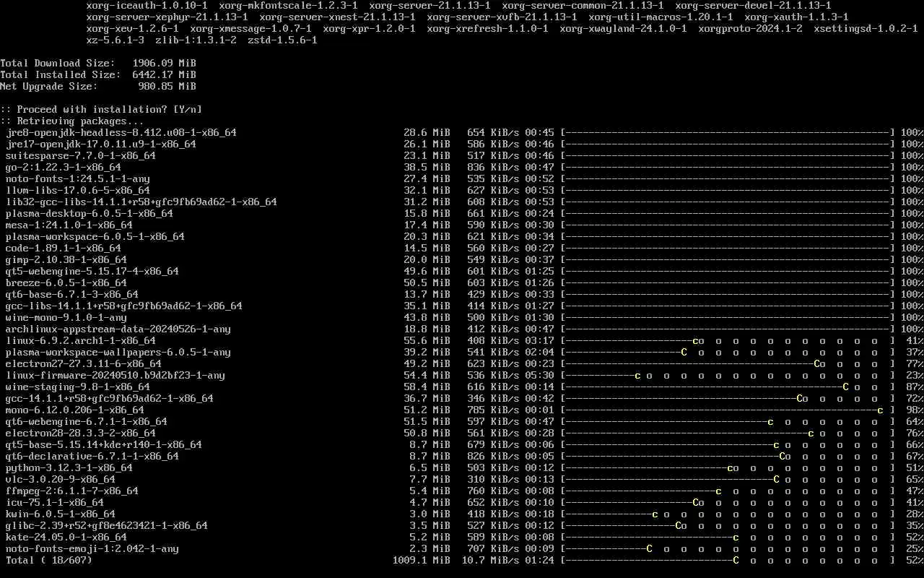Click "qt6-webengine-6.7.1-1-x86_64" package name

click(x=87, y=421)
